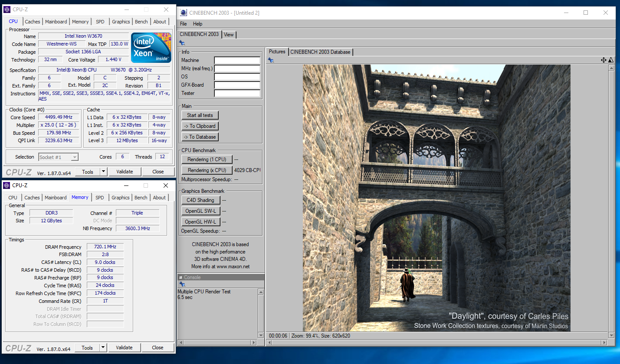Click the CPU-Z app icon in top window title bar
Screen dimensions: 620x364
7,10
